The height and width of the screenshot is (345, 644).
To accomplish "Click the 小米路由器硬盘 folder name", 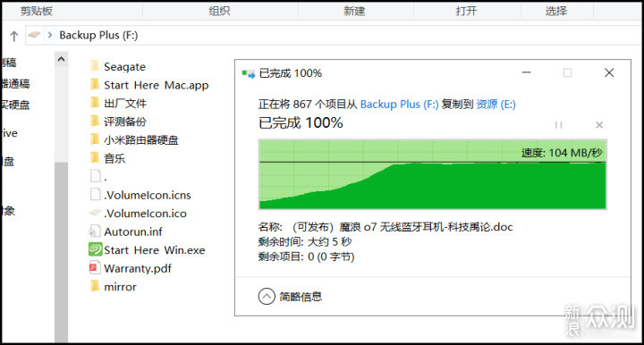I will click(141, 140).
